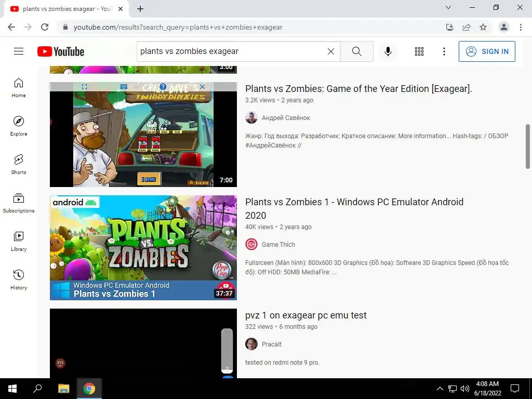The image size is (532, 399).
Task: Open the Windows Start menu
Action: click(x=12, y=389)
